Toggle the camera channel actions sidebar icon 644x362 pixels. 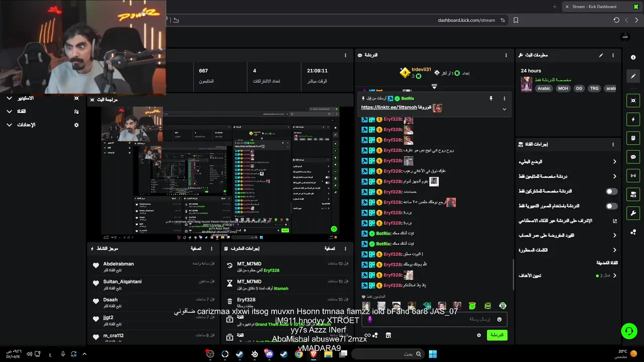click(633, 194)
